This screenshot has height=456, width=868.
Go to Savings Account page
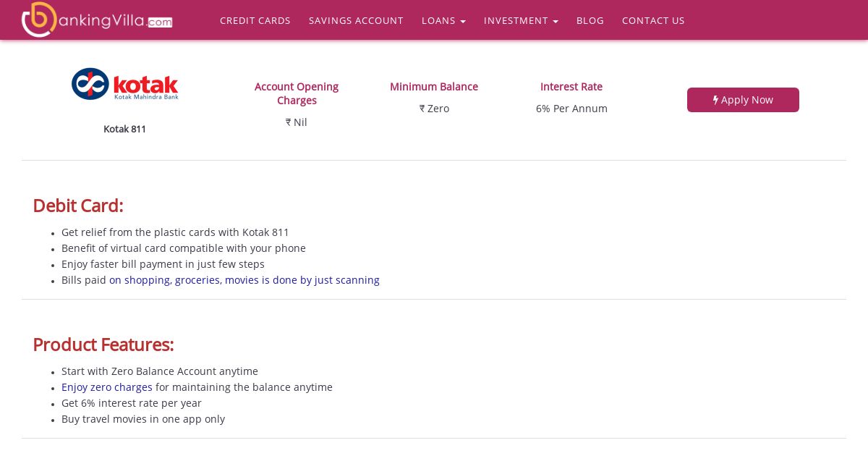[x=356, y=20]
